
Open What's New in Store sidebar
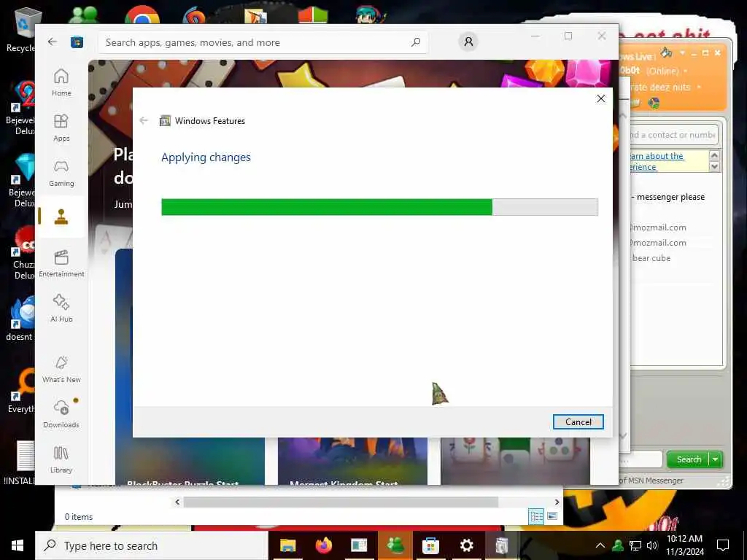tap(61, 369)
